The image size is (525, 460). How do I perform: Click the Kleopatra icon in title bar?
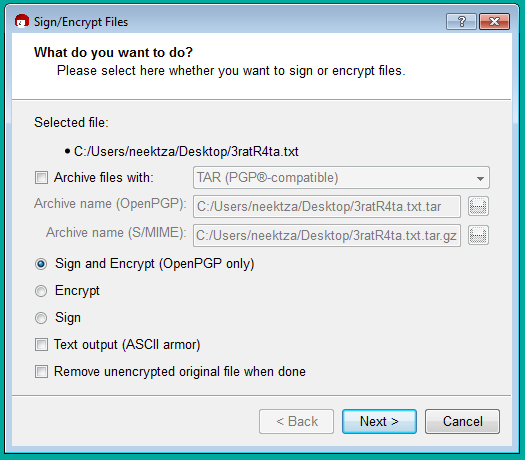pyautogui.click(x=22, y=22)
